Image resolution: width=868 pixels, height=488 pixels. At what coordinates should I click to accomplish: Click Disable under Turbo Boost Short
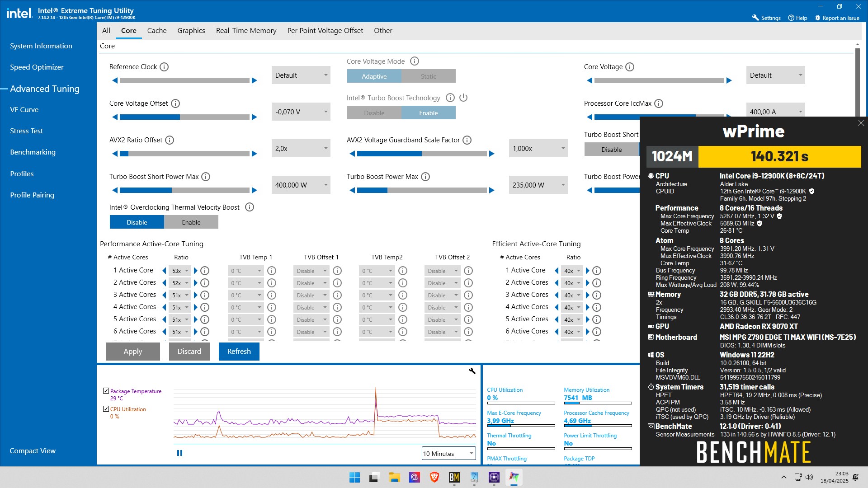612,150
